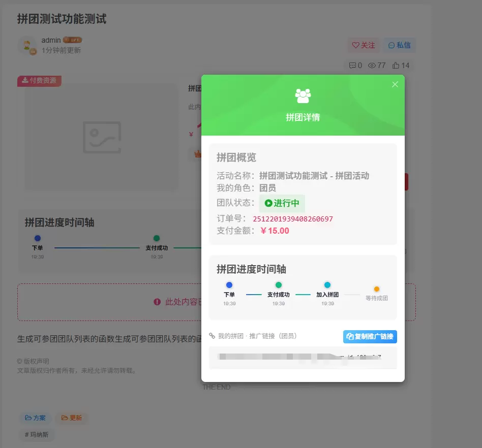Click the promotion link text field
The width and height of the screenshot is (482, 448).
tap(303, 358)
